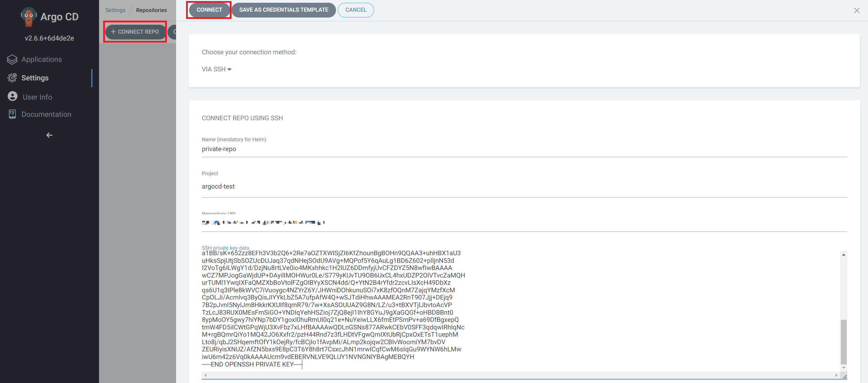Screen dimensions: 868x383
Task: Click the plus icon on Connect Repo
Action: 113,32
